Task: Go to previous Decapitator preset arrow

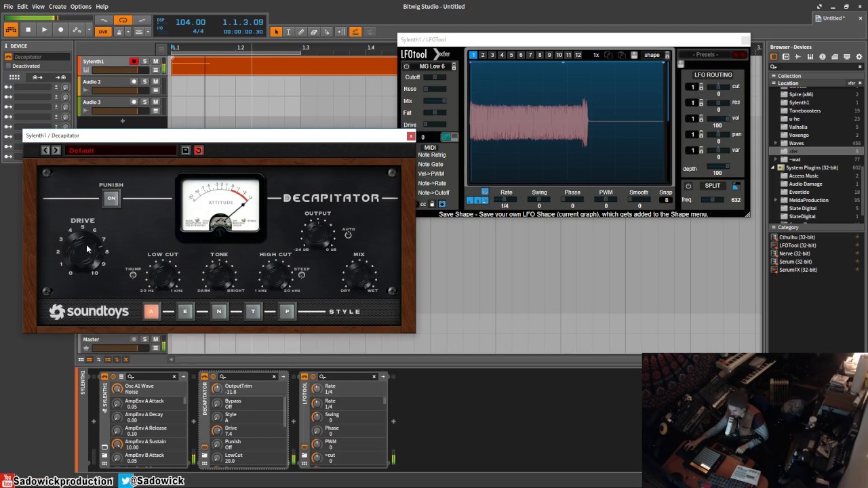Action: pyautogui.click(x=45, y=150)
